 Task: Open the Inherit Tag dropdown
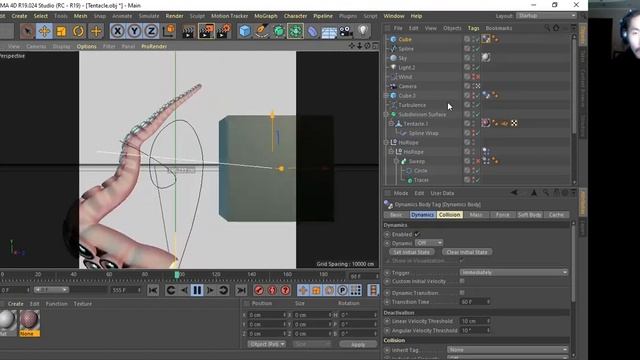point(508,350)
